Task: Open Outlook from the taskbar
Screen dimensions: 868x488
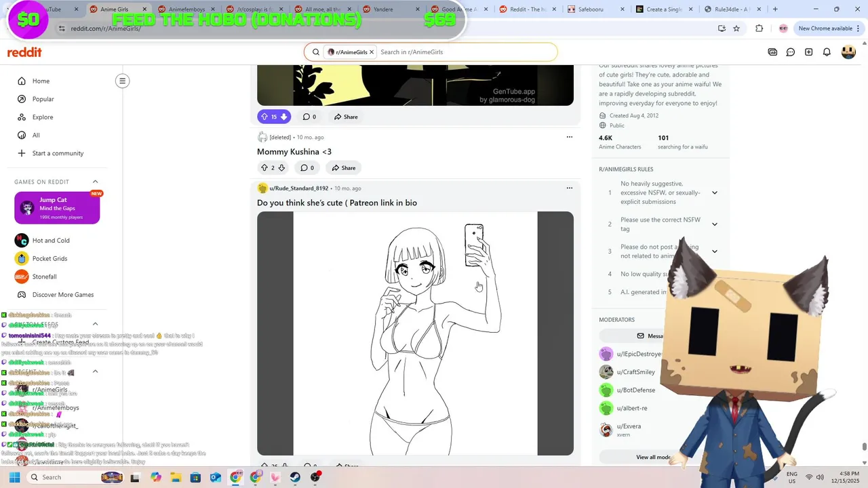Action: 216,477
